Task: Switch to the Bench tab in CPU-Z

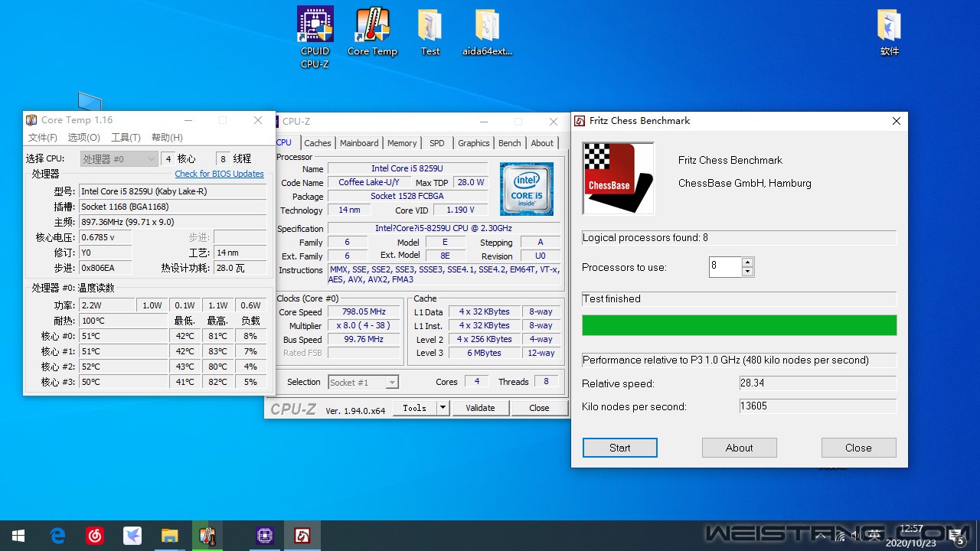Action: coord(510,143)
